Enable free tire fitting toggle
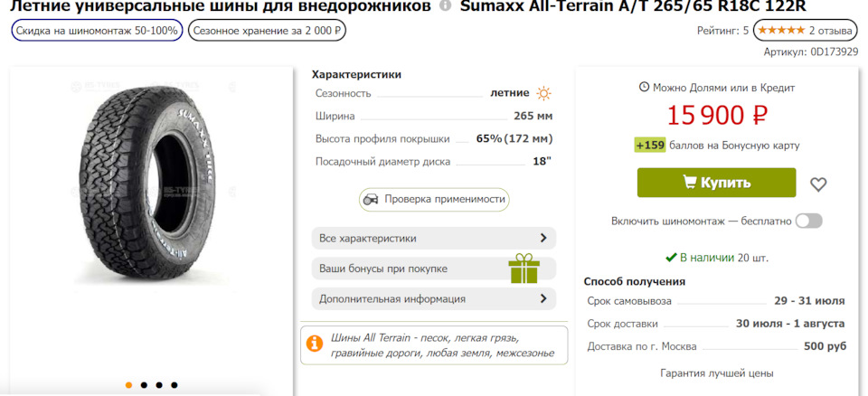Image resolution: width=868 pixels, height=396 pixels. click(808, 221)
